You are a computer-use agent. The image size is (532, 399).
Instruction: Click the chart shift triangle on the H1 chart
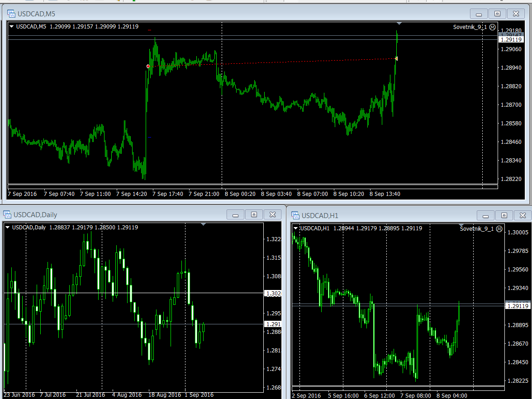(x=461, y=225)
